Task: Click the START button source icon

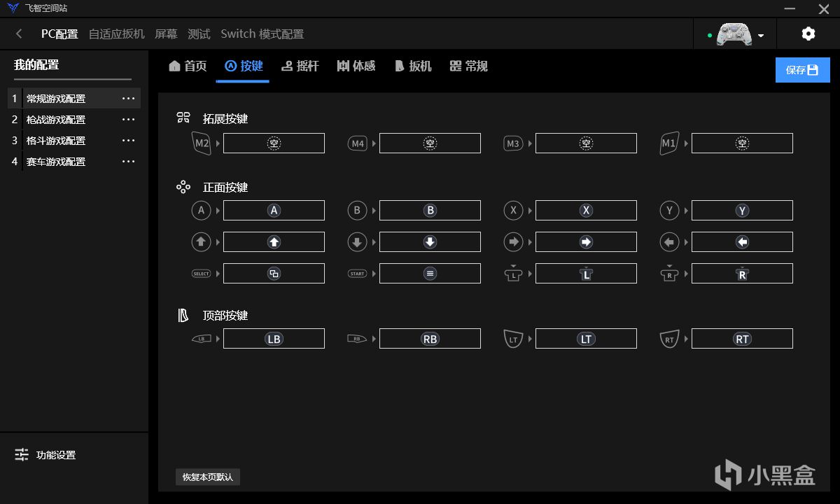Action: pyautogui.click(x=358, y=274)
